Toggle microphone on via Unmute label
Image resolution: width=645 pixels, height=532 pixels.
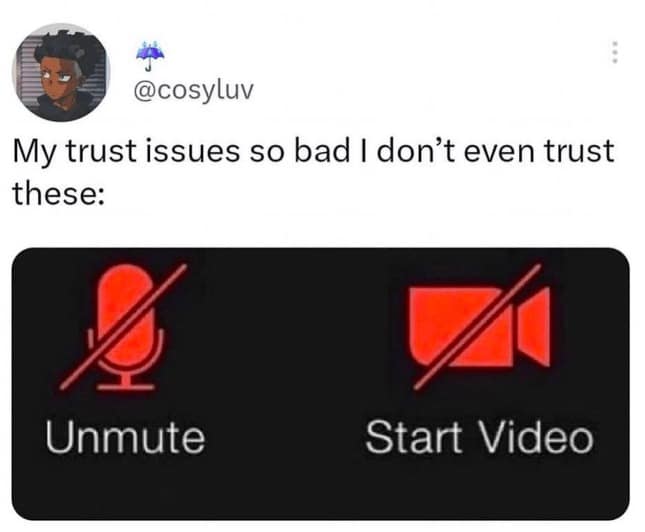[125, 437]
